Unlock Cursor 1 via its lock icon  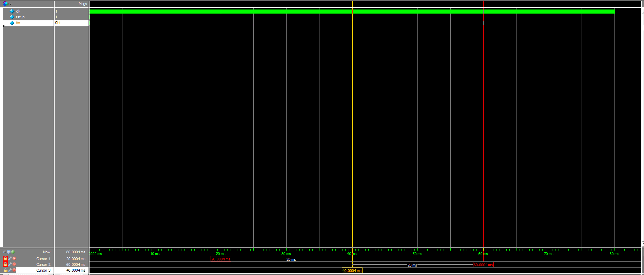coord(5,258)
